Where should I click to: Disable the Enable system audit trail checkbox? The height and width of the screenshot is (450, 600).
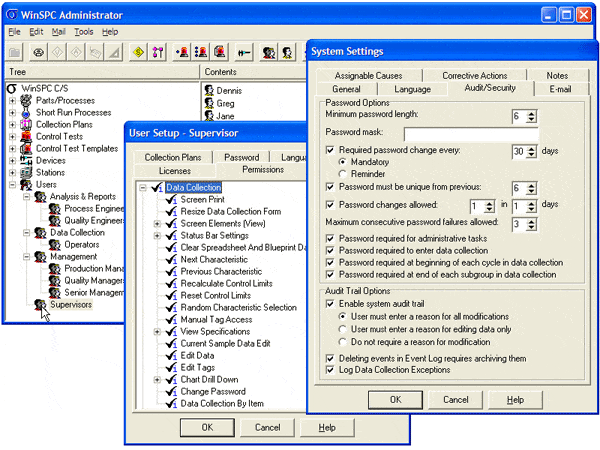coord(331,302)
